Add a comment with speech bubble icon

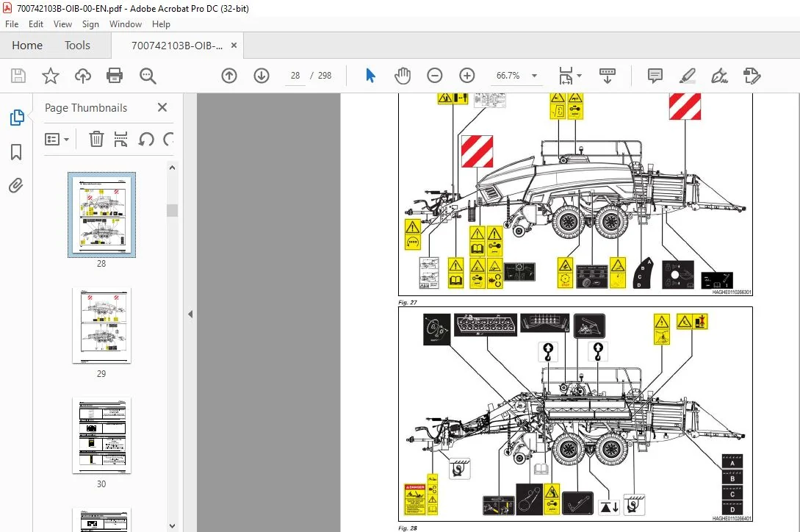tap(655, 76)
